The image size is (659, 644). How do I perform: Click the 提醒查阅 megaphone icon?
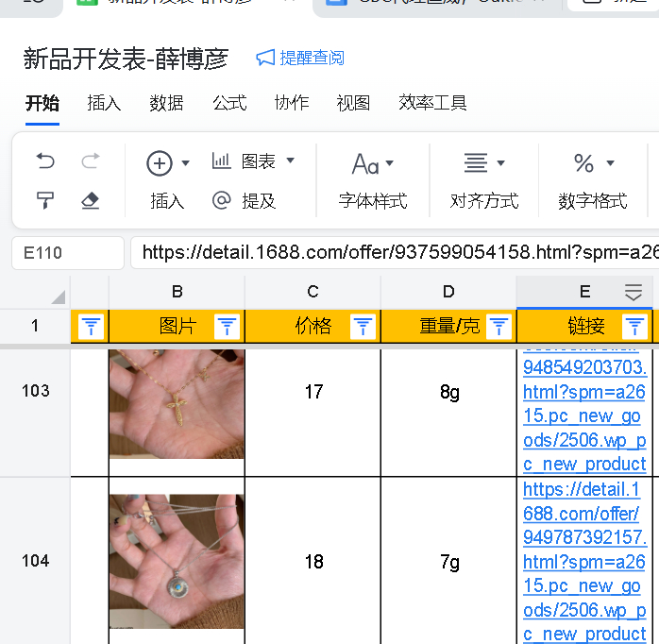[265, 59]
